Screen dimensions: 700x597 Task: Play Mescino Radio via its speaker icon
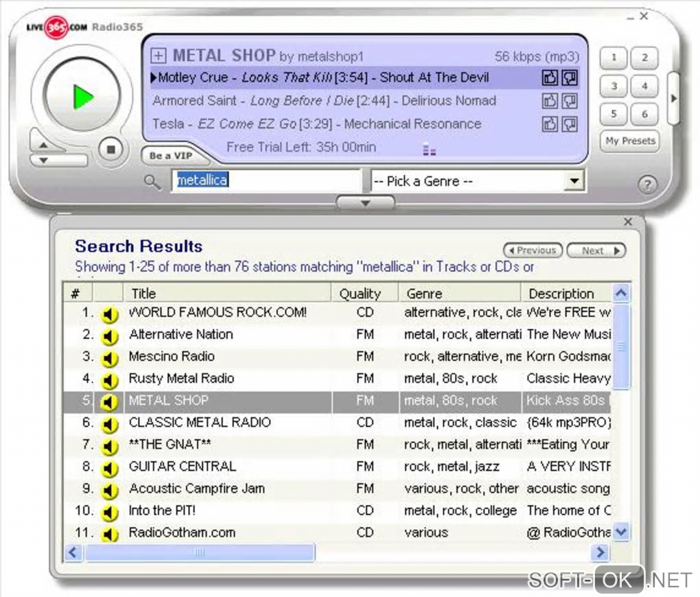(109, 359)
